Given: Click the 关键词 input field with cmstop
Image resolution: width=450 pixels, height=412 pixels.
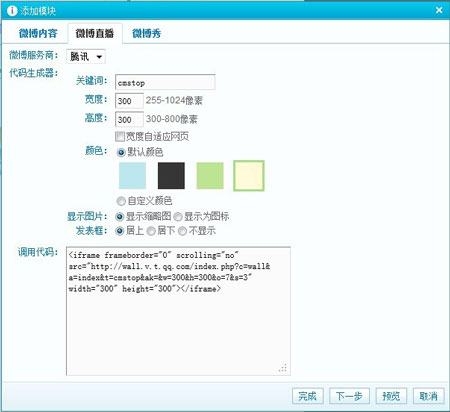Looking at the screenshot, I should (165, 82).
